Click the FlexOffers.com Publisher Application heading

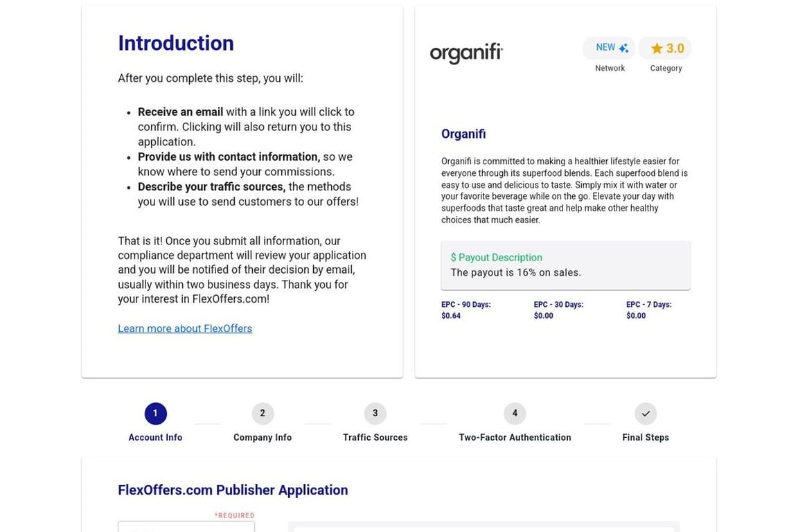(x=233, y=490)
